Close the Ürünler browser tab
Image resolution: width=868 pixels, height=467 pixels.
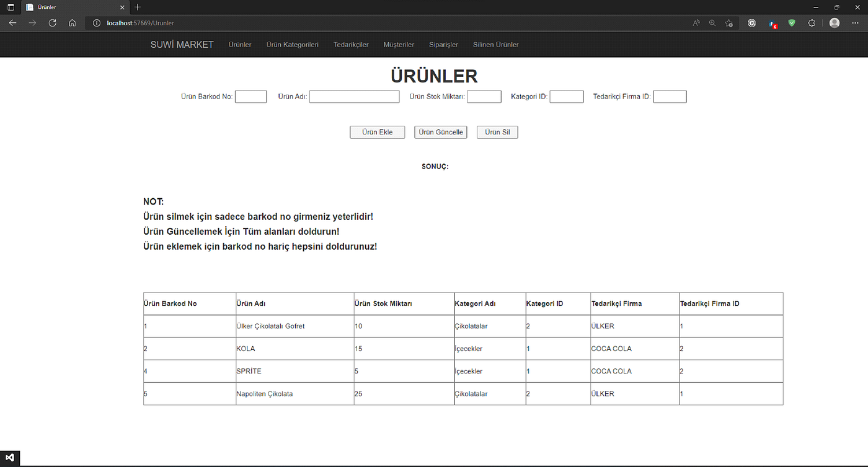coord(121,7)
